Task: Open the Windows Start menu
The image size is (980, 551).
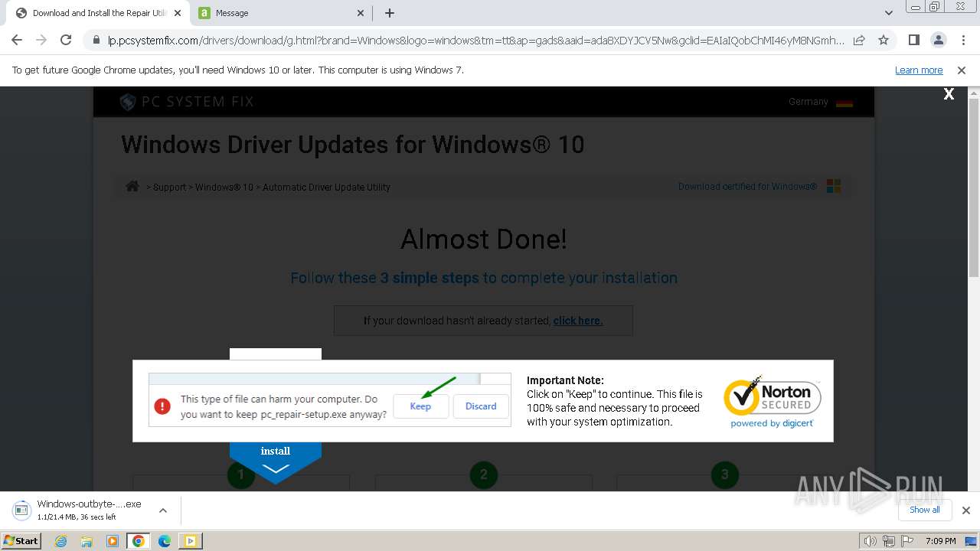Action: [21, 540]
